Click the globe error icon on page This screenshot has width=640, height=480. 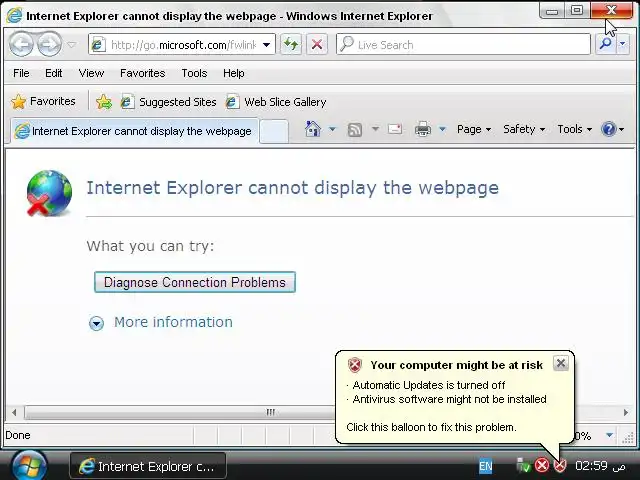49,193
